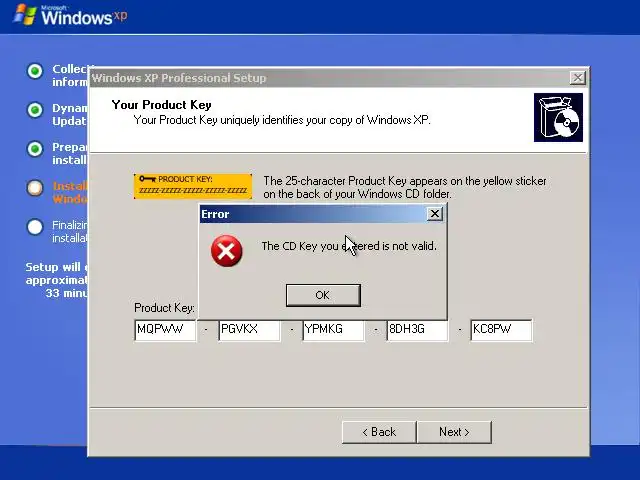Viewport: 640px width, 480px height.
Task: Click the yellow PRODUCT KEY sticker image
Action: pyautogui.click(x=193, y=187)
